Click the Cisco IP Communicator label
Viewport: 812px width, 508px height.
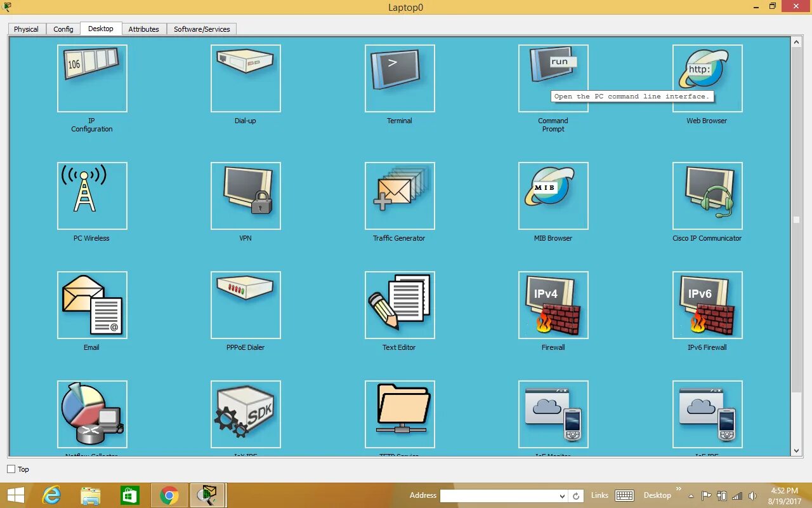[707, 238]
